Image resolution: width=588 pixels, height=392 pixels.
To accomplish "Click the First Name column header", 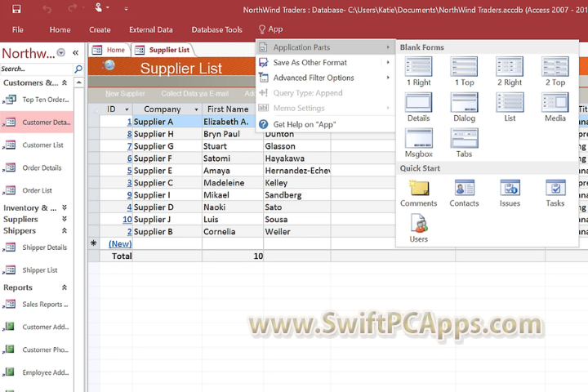I will point(228,109).
